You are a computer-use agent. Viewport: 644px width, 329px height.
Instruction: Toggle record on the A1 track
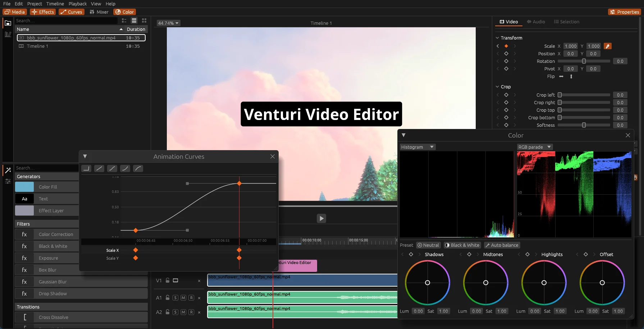(x=191, y=298)
